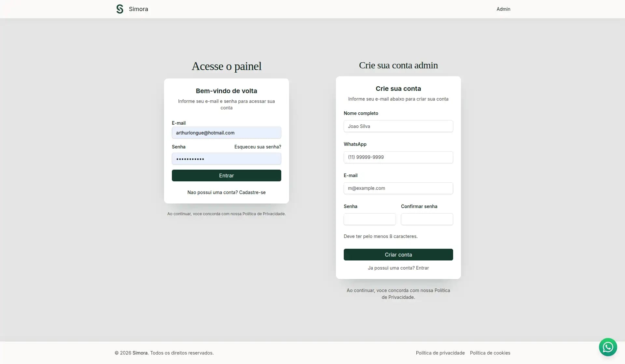The image size is (625, 364).
Task: Click the Simora brand name in header
Action: (138, 9)
